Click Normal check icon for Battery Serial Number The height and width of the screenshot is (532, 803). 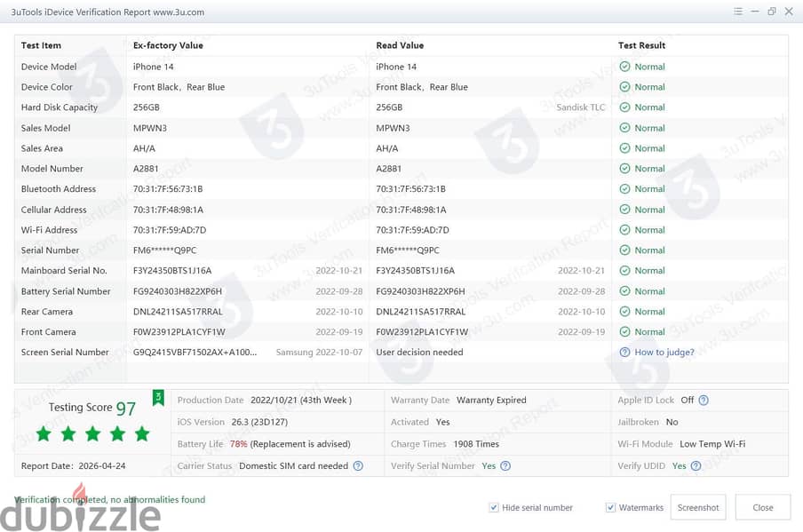click(x=624, y=290)
